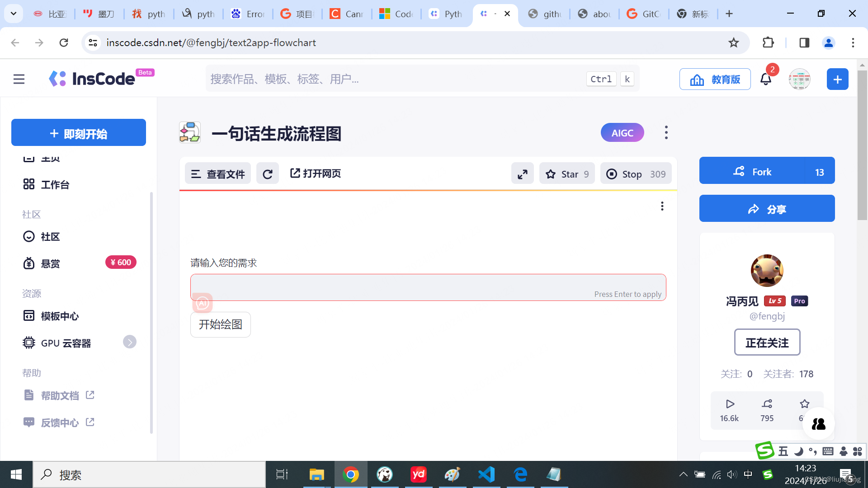Click the refresh icon next to 查看文件

coord(268,174)
